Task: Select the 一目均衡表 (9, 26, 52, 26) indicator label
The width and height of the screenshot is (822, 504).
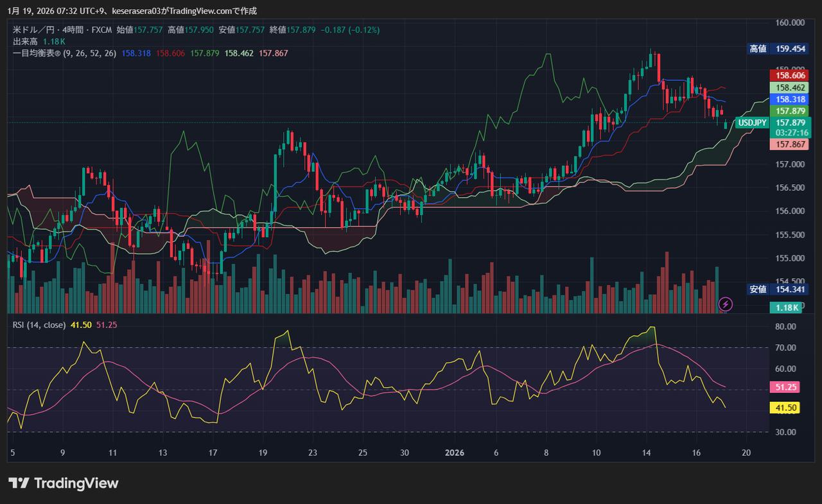Action: point(65,53)
